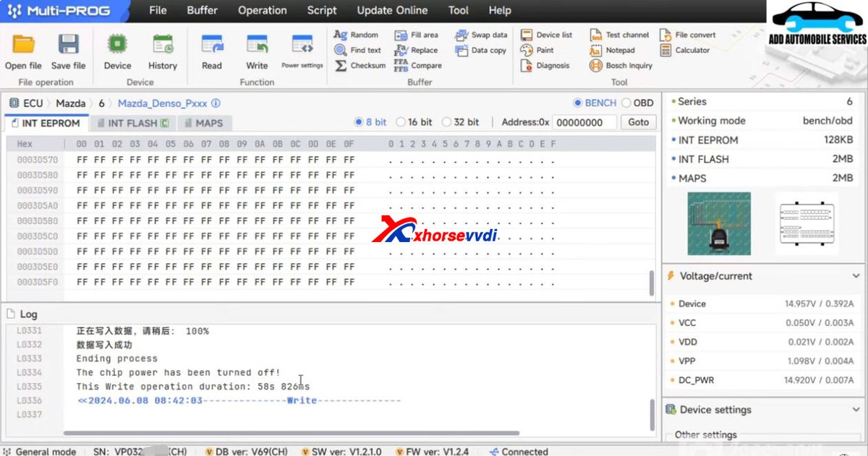
Task: Open the Buffer menu
Action: pyautogui.click(x=203, y=10)
